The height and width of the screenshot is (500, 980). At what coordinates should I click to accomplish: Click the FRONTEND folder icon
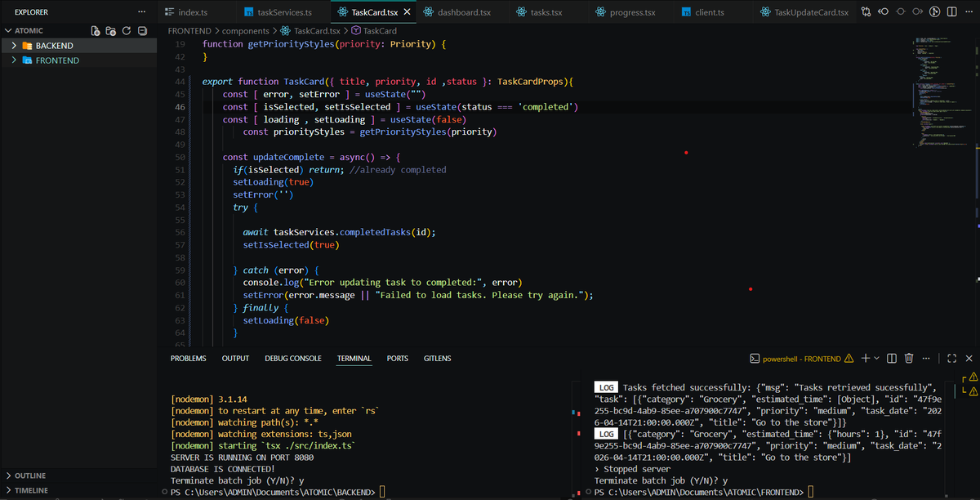28,60
